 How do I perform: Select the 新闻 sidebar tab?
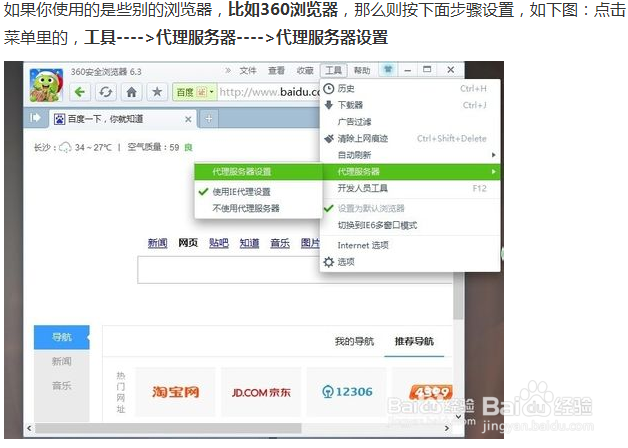62,362
